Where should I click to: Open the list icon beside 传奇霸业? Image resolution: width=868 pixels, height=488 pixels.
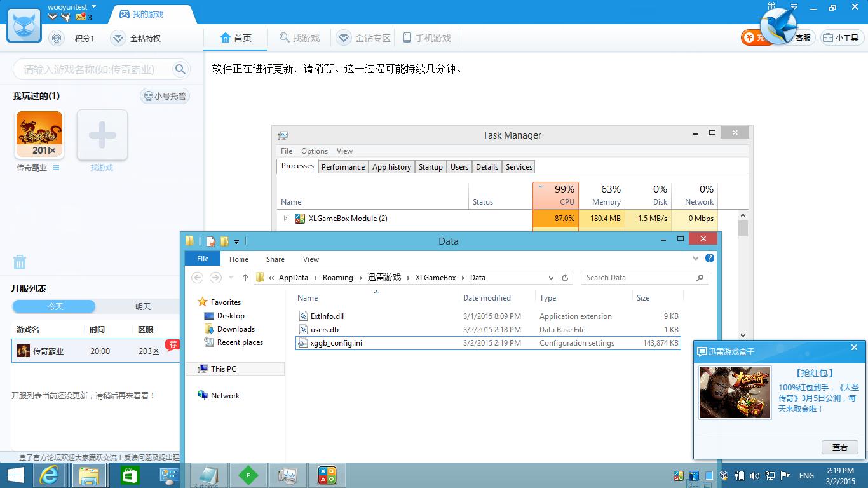point(57,168)
